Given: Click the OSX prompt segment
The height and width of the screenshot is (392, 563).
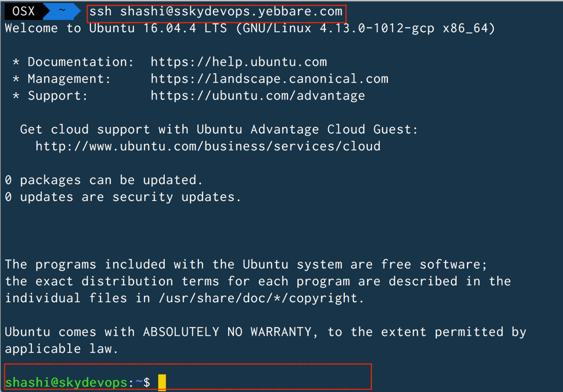Looking at the screenshot, I should coord(24,11).
